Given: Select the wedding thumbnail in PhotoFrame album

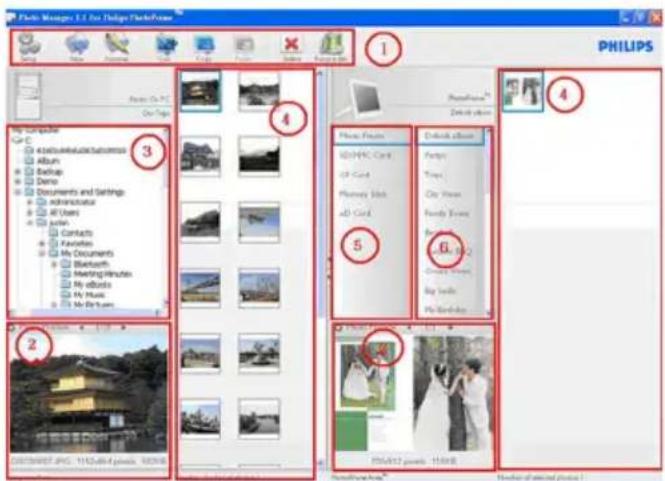Looking at the screenshot, I should (x=522, y=91).
